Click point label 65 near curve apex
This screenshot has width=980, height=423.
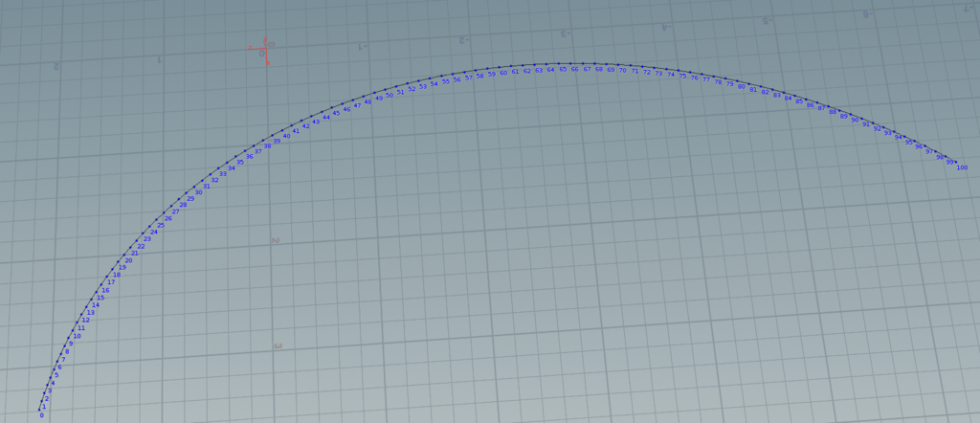point(563,69)
